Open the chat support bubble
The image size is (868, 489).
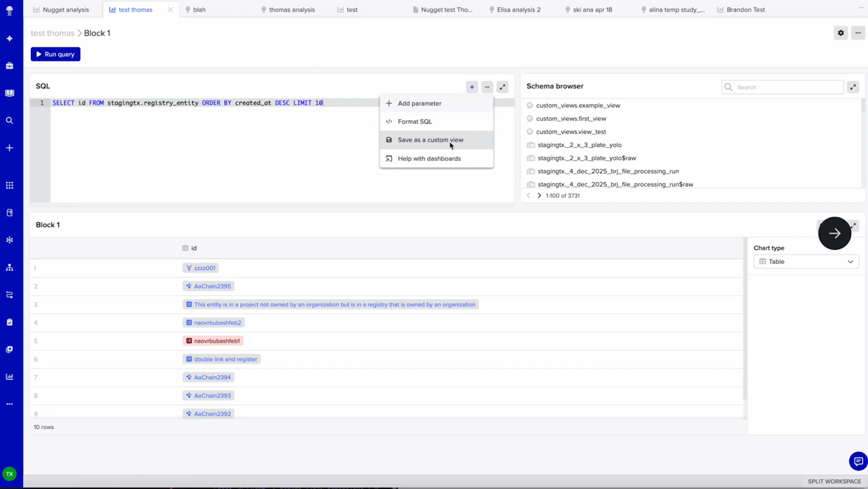pyautogui.click(x=858, y=461)
